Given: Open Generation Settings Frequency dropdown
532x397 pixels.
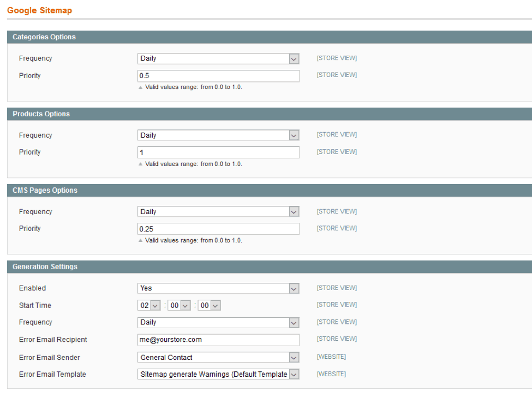Looking at the screenshot, I should click(218, 322).
